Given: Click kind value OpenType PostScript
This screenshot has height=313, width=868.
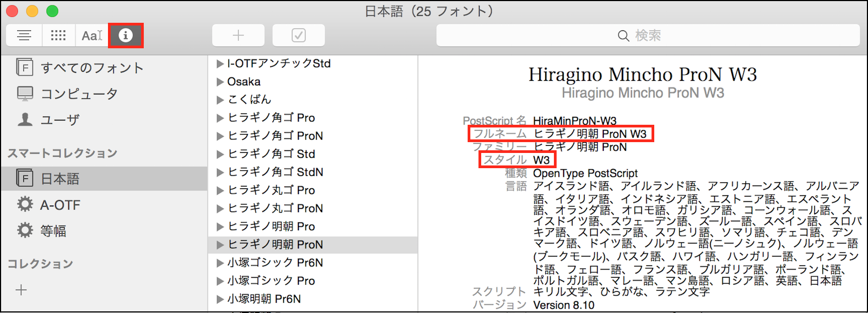Looking at the screenshot, I should point(585,174).
